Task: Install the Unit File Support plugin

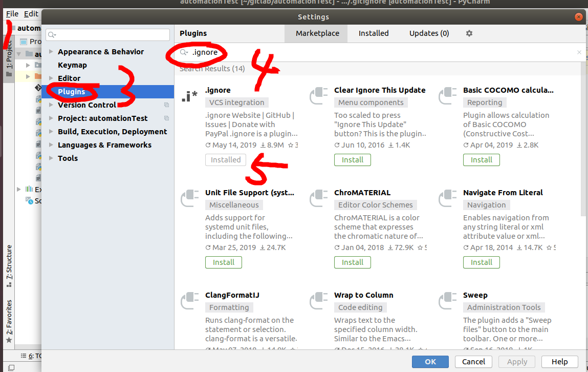Action: click(x=224, y=262)
